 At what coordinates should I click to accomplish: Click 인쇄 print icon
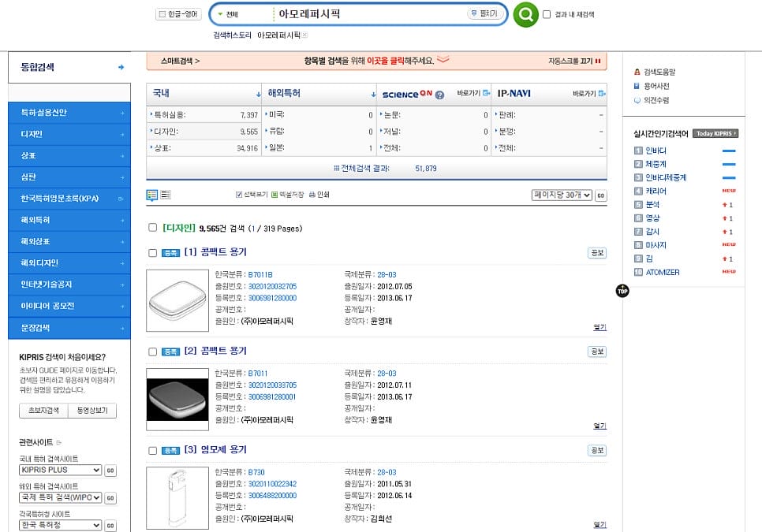click(x=319, y=195)
